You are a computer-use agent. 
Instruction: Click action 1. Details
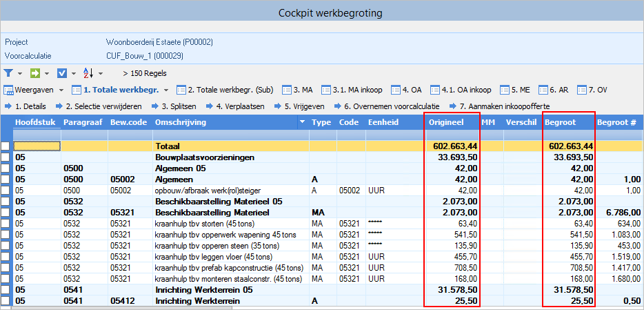pyautogui.click(x=26, y=106)
